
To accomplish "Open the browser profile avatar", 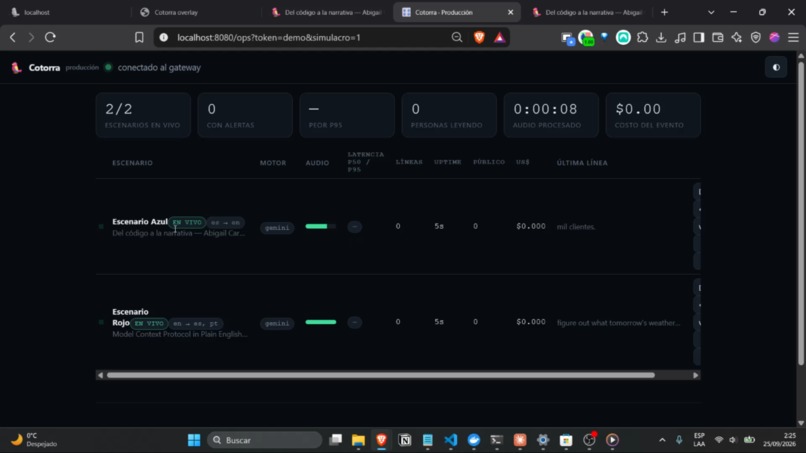I will coord(774,37).
